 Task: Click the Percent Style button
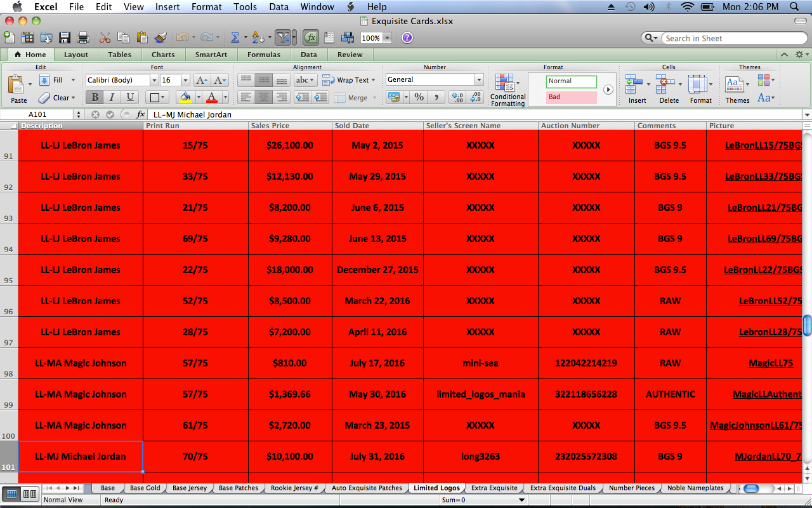pyautogui.click(x=419, y=97)
